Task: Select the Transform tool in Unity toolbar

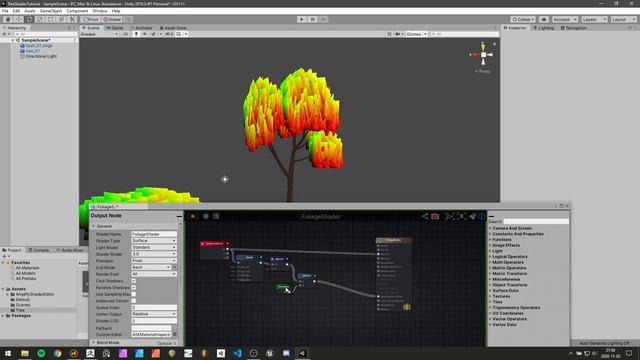Action: (61, 20)
